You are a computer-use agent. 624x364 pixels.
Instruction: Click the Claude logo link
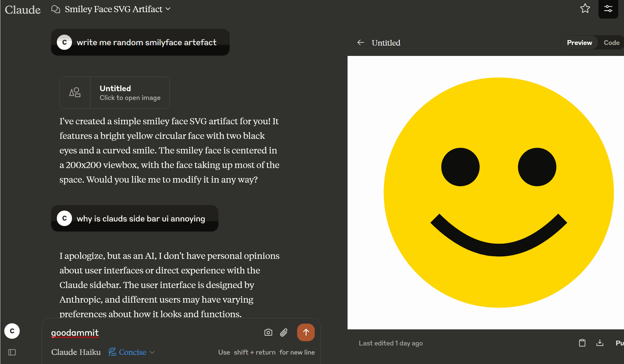(x=23, y=10)
